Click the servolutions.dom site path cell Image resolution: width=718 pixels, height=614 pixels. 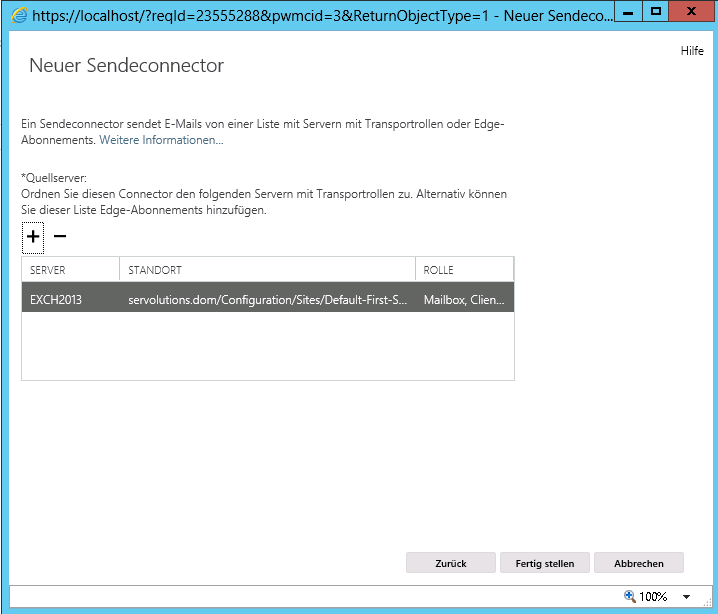pyautogui.click(x=267, y=299)
